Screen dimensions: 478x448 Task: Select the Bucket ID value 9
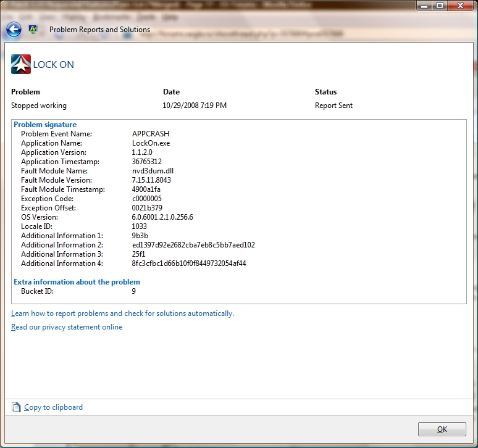click(134, 291)
